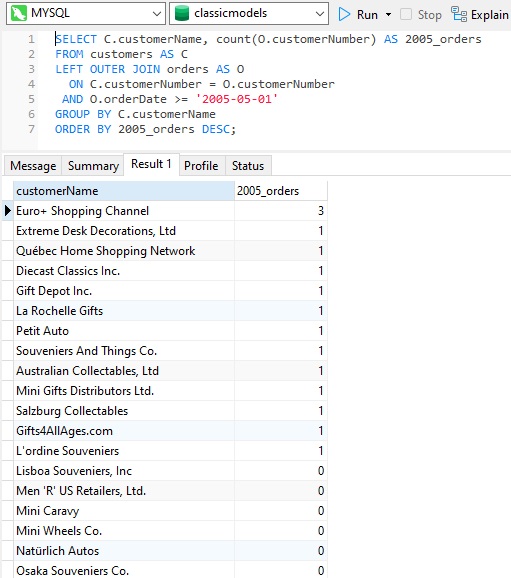Screen dimensions: 511x578
Task: Open the MYSQL connection dropdown
Action: (157, 14)
